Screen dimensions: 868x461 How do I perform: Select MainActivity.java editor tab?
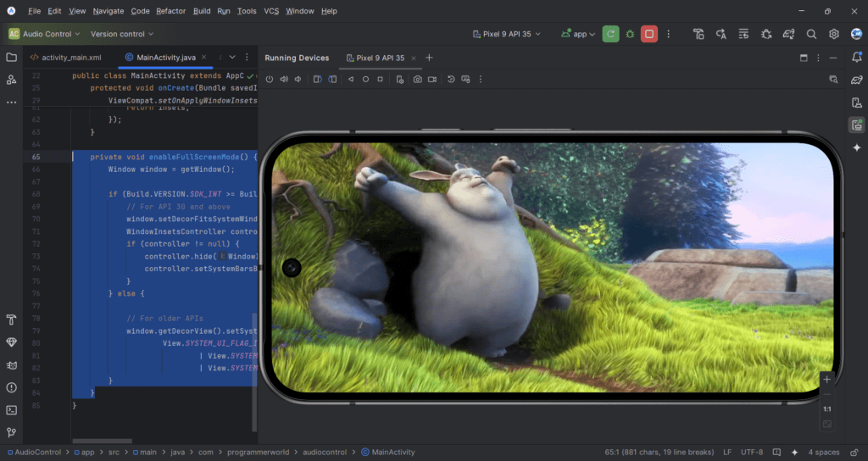(x=165, y=57)
